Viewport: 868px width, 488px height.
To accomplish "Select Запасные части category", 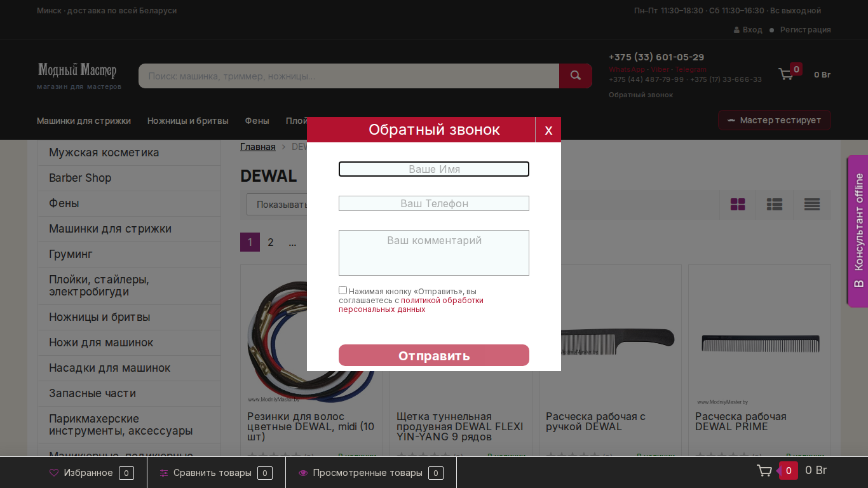I will (129, 393).
